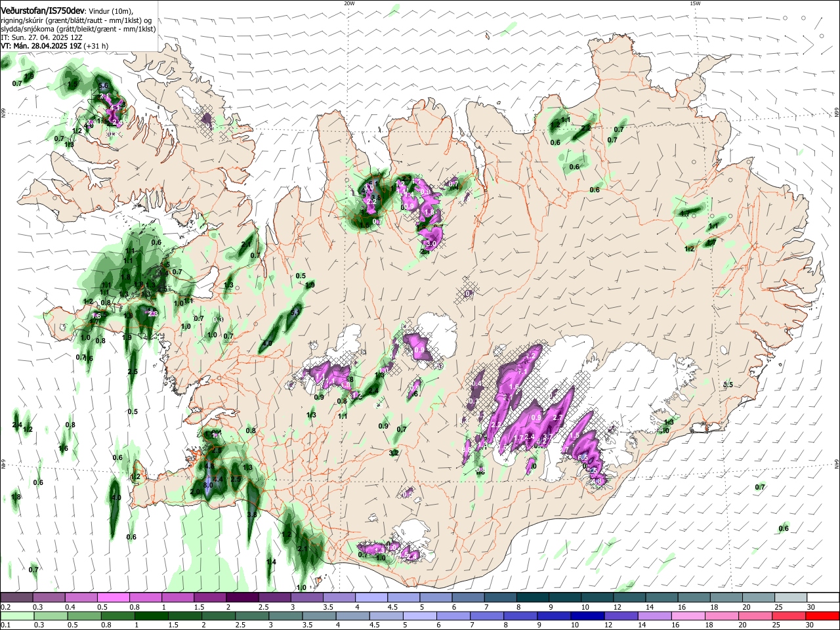Viewport: 840px width, 630px height.
Task: Click the '15W' longitude label
Action: (695, 3)
